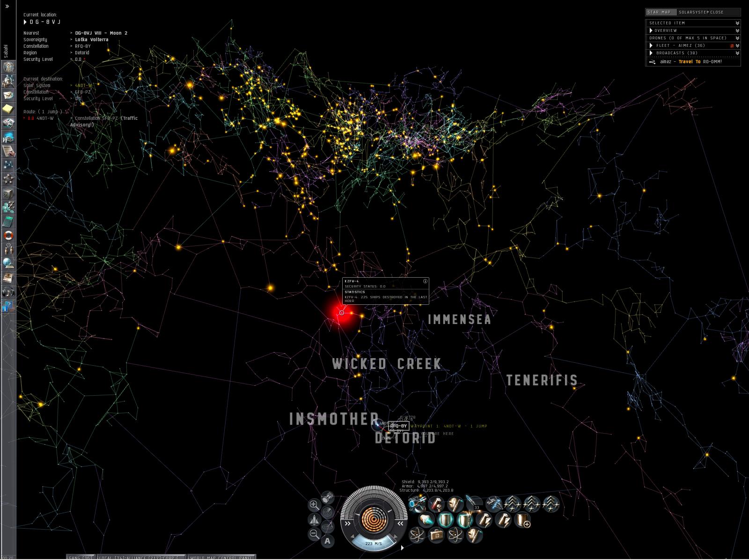Open the Corporation stars icon

8,179
